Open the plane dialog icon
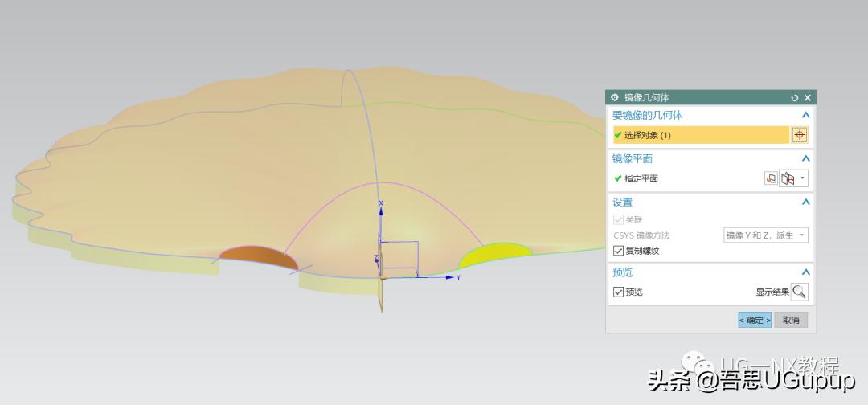 point(771,178)
